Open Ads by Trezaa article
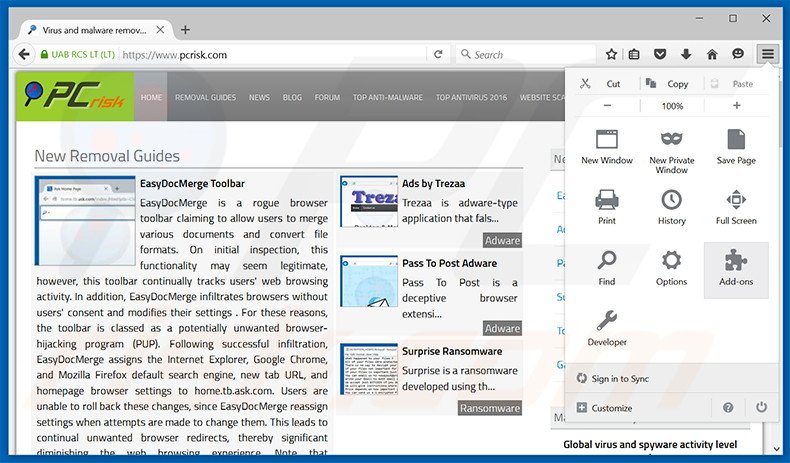 (433, 184)
